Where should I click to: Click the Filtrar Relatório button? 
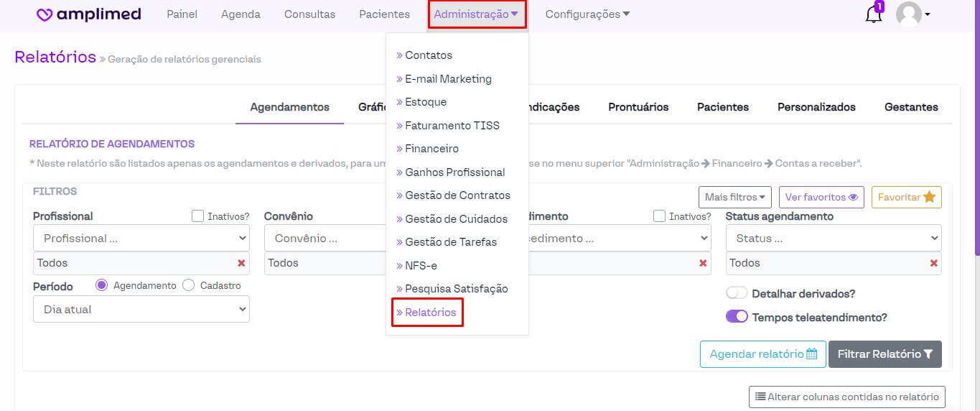tap(885, 354)
